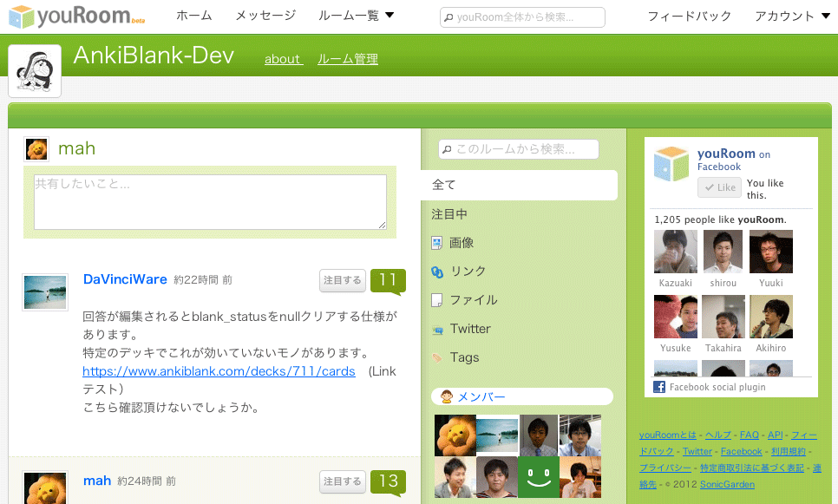Image resolution: width=838 pixels, height=504 pixels.
Task: Open Yusuke's Facebook profile photo
Action: point(676,317)
